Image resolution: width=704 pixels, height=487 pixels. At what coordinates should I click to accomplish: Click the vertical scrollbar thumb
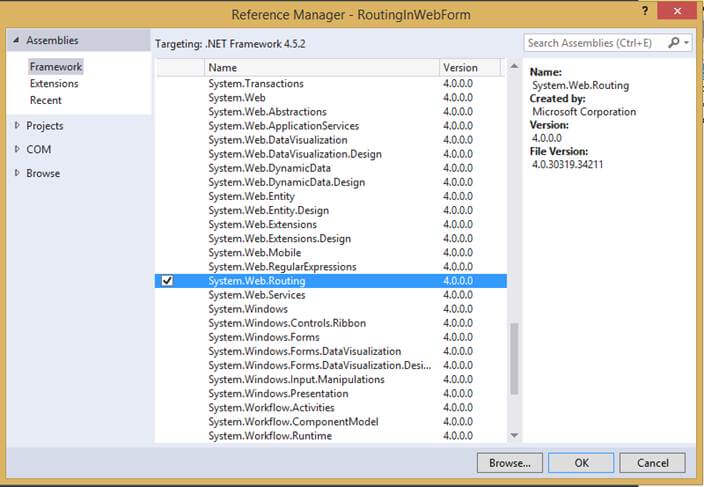point(515,359)
